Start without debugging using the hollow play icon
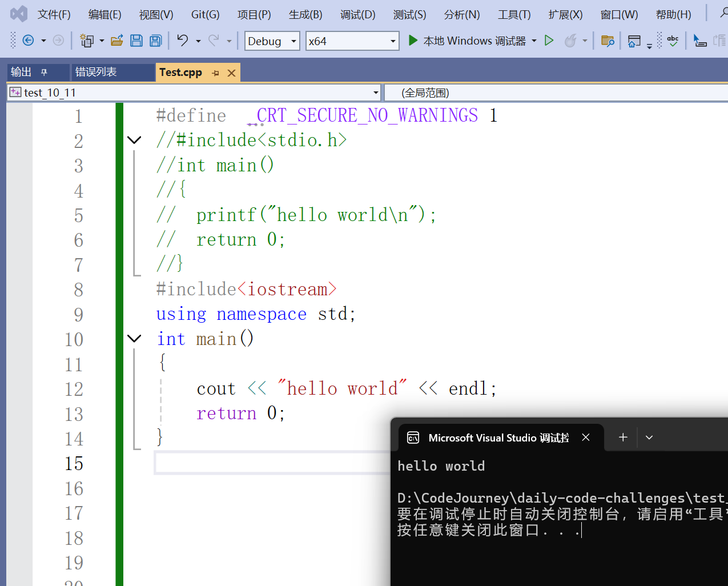Screen dimensions: 728x586 549,40
